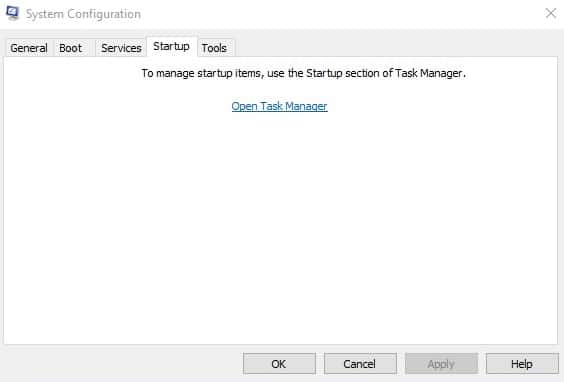Open the Boot tab
The width and height of the screenshot is (564, 382).
(x=71, y=48)
